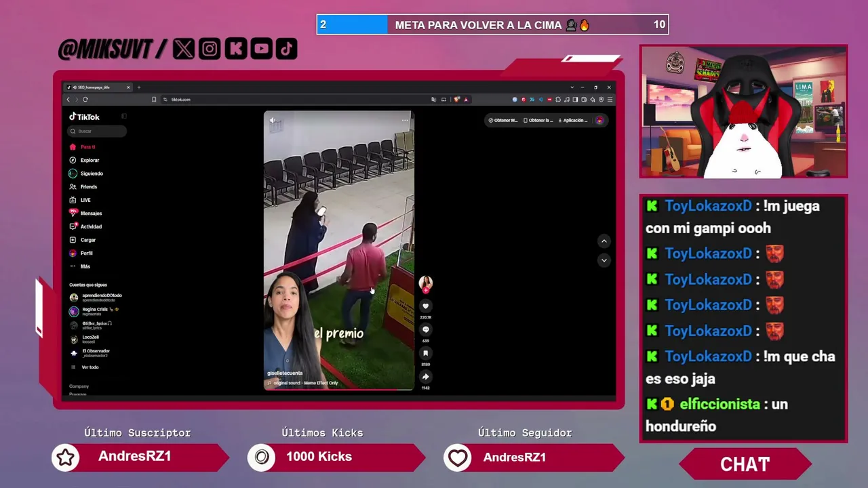Select the SEO_homepage_title browser tab
The width and height of the screenshot is (868, 488).
98,87
